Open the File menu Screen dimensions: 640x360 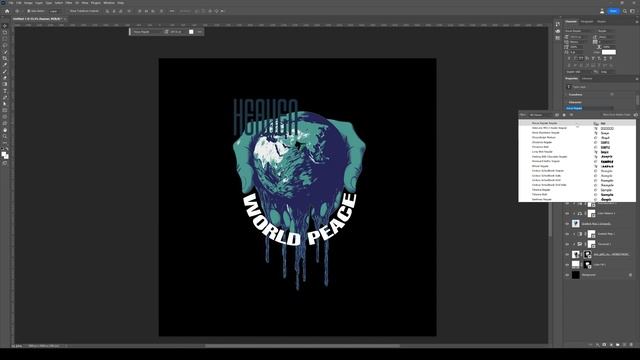11,3
